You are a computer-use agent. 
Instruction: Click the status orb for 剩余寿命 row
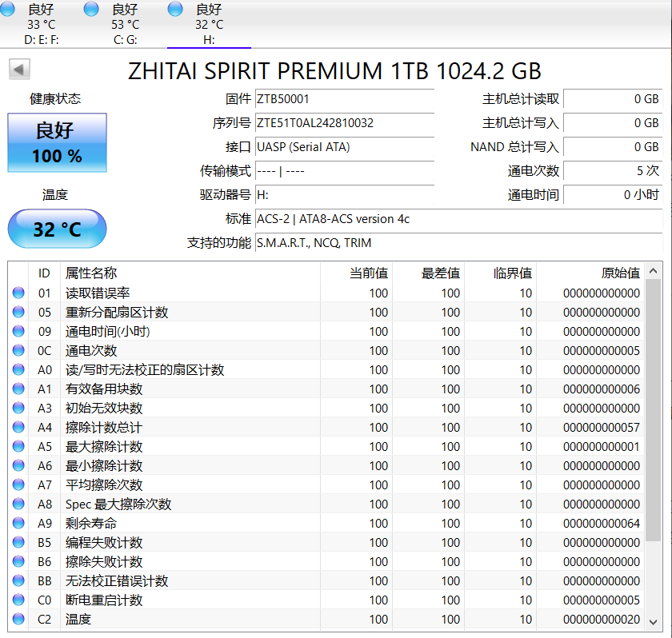pyautogui.click(x=18, y=523)
